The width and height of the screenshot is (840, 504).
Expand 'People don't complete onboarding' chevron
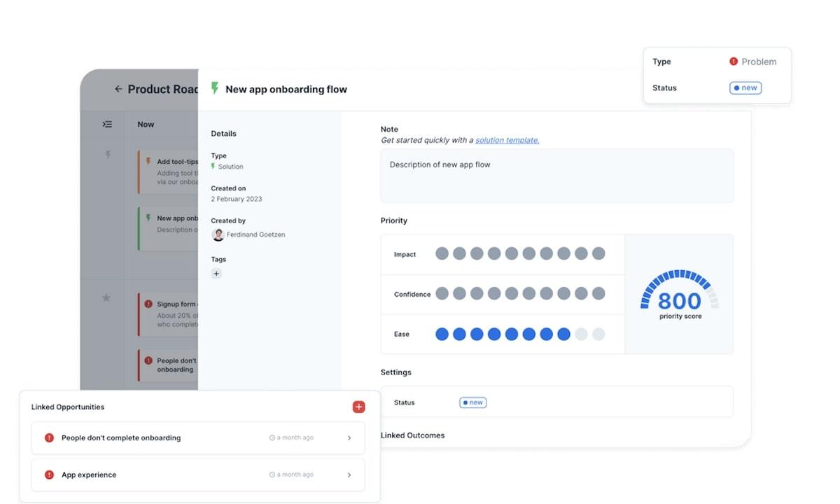[349, 438]
